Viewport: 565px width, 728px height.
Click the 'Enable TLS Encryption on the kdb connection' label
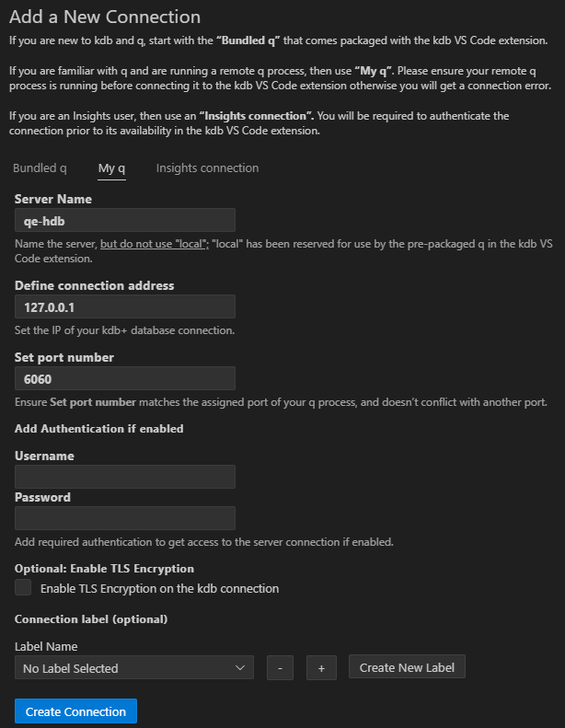(159, 588)
